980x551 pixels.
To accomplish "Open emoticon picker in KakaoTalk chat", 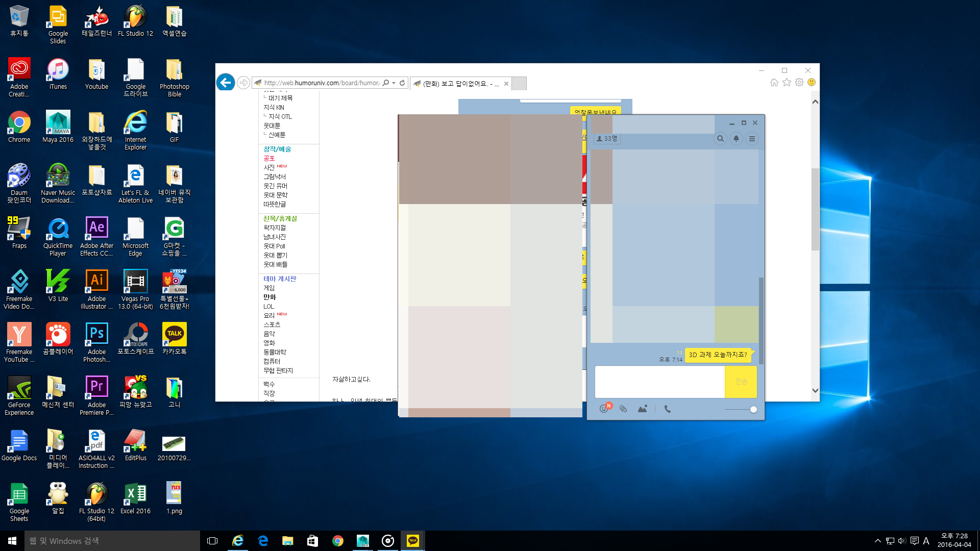I will pyautogui.click(x=604, y=409).
